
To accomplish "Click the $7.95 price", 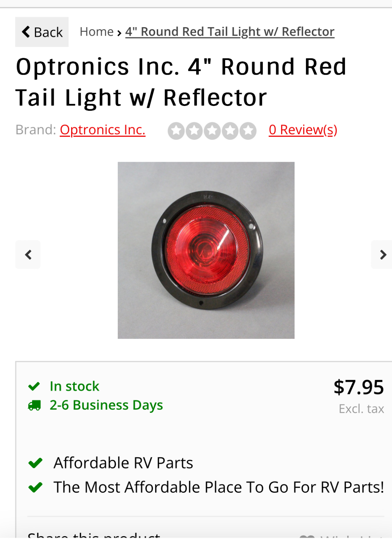I will pyautogui.click(x=359, y=387).
